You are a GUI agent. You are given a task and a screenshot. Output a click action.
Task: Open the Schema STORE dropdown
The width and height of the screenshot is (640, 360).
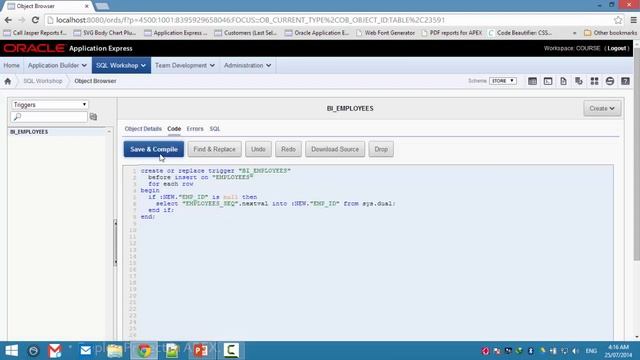503,81
